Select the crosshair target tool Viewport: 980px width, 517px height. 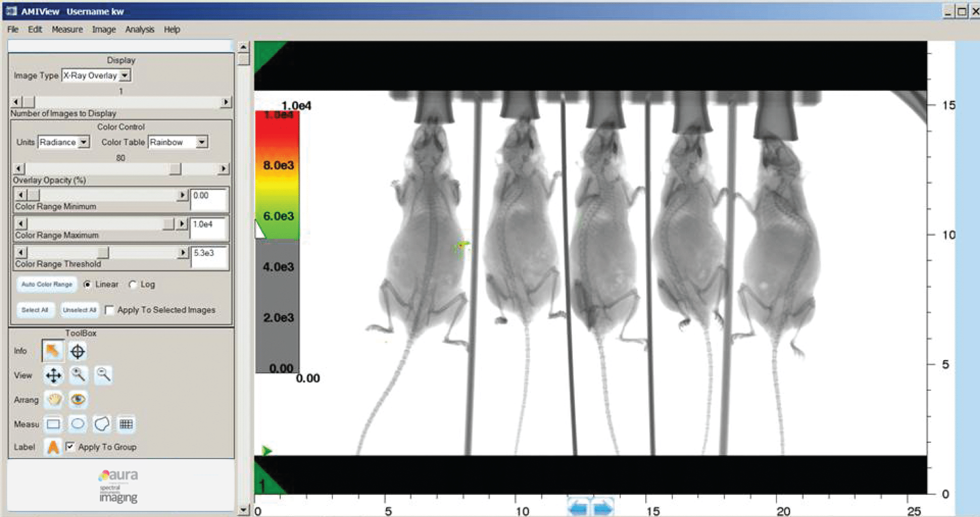pyautogui.click(x=78, y=351)
